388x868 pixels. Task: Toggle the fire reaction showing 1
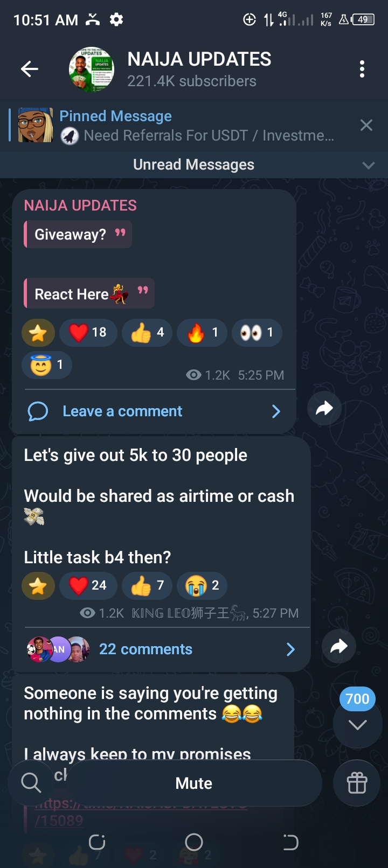click(202, 332)
